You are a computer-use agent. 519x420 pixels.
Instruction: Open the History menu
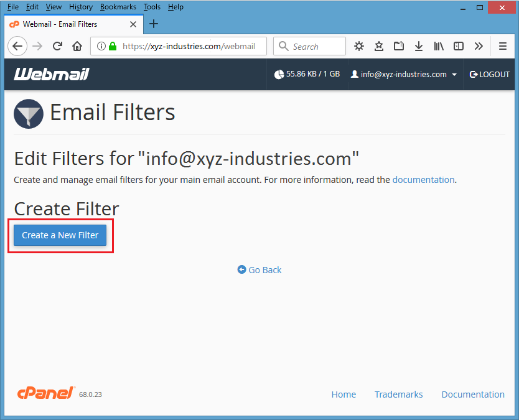tap(81, 7)
